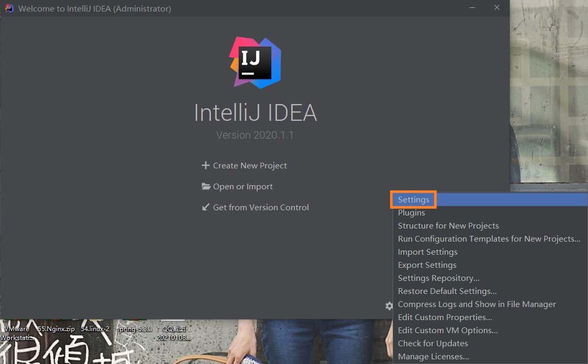This screenshot has height=364, width=588.
Task: Open Settings Repository entry
Action: [x=490, y=278]
